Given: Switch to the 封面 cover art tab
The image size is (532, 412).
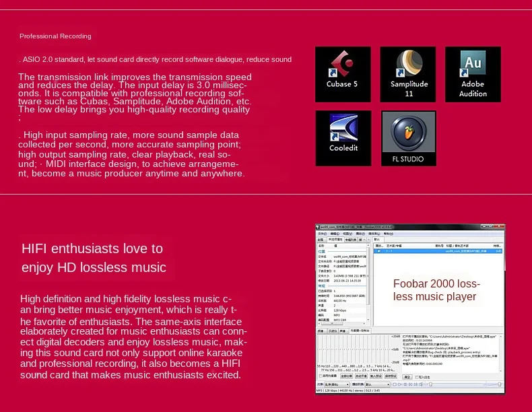Looking at the screenshot, I should 321,240.
